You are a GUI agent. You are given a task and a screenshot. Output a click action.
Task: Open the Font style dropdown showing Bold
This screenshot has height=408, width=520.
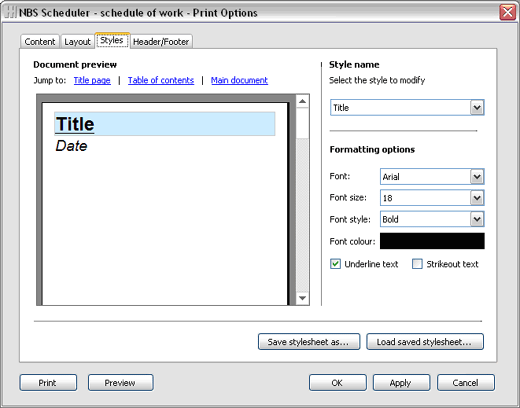click(x=432, y=219)
